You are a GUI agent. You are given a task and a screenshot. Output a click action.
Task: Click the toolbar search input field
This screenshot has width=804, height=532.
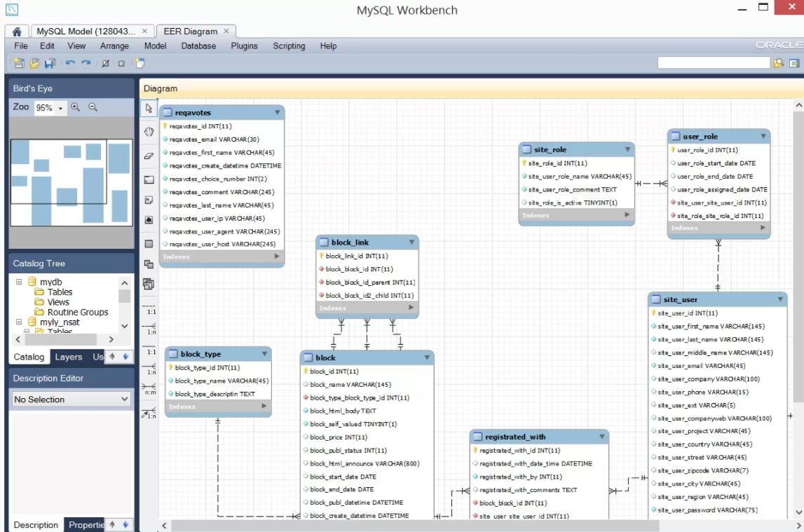pos(714,62)
